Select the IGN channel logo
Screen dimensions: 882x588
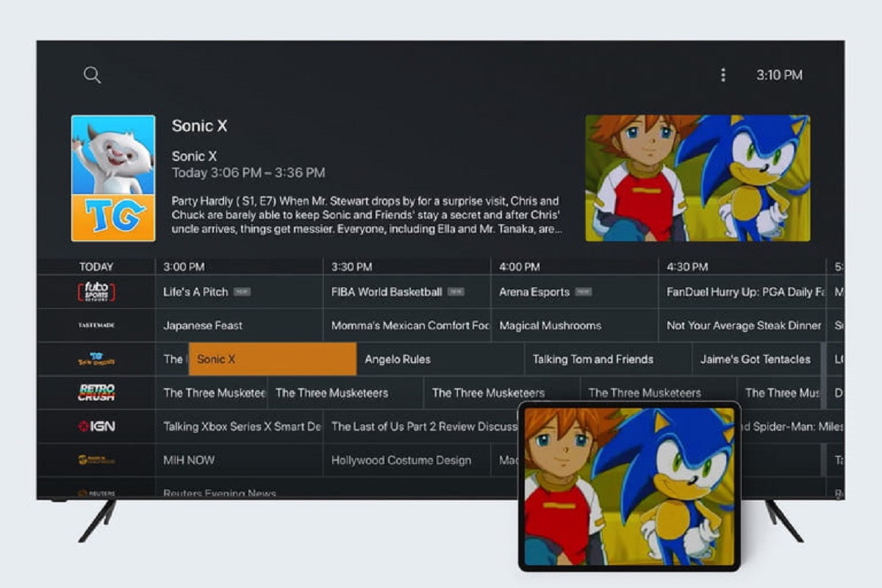(96, 426)
